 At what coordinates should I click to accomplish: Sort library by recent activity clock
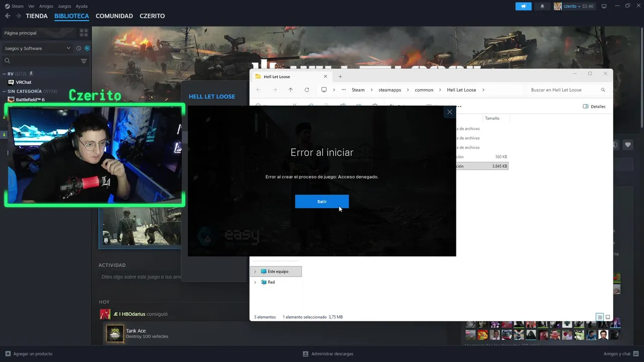pos(78,48)
